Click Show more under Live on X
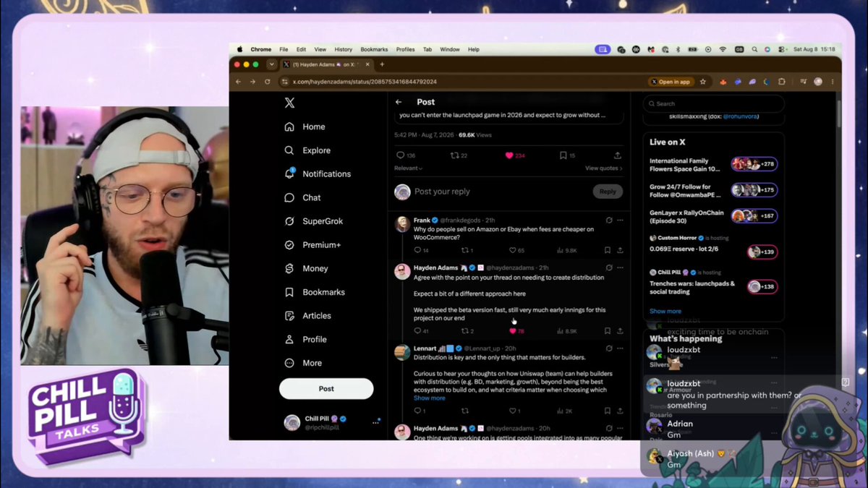868x488 pixels. click(665, 312)
